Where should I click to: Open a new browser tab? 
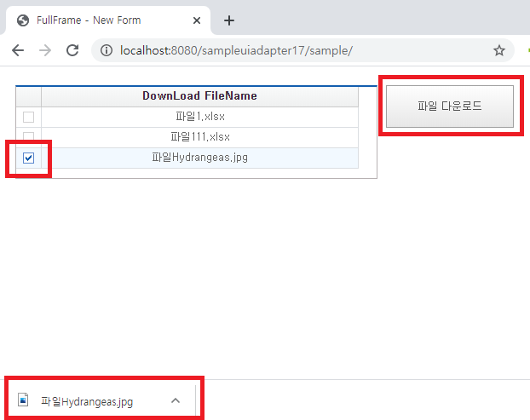[x=228, y=20]
